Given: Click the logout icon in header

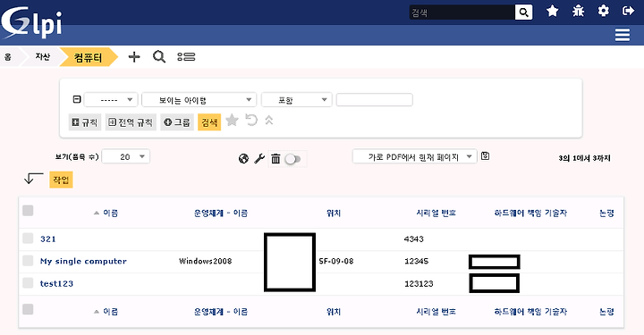Looking at the screenshot, I should click(629, 11).
